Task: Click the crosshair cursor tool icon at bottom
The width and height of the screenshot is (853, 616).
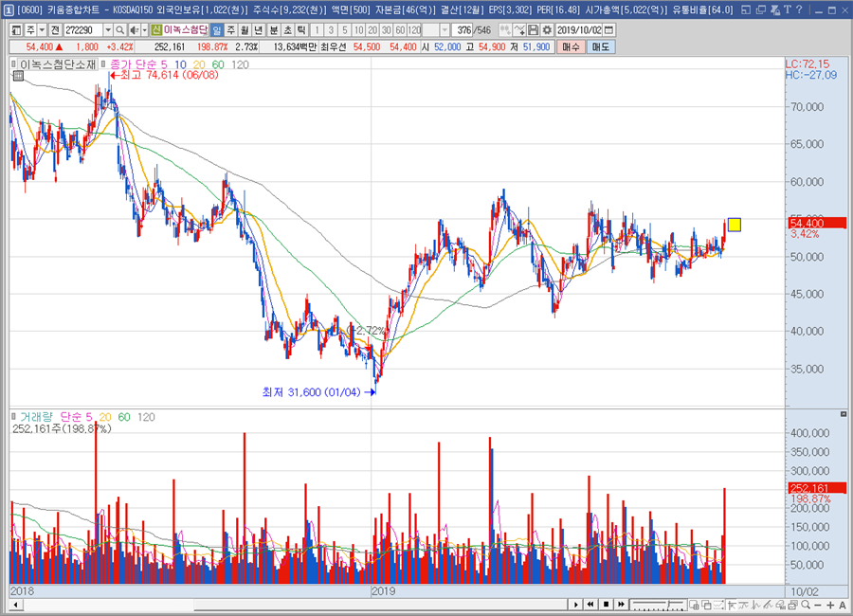Action: (732, 605)
